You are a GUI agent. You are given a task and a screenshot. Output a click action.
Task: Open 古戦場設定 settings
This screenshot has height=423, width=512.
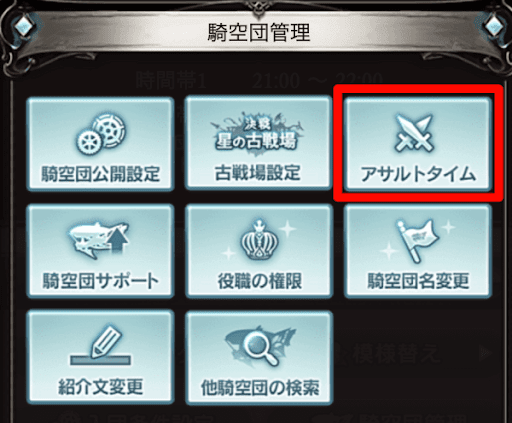coord(257,173)
